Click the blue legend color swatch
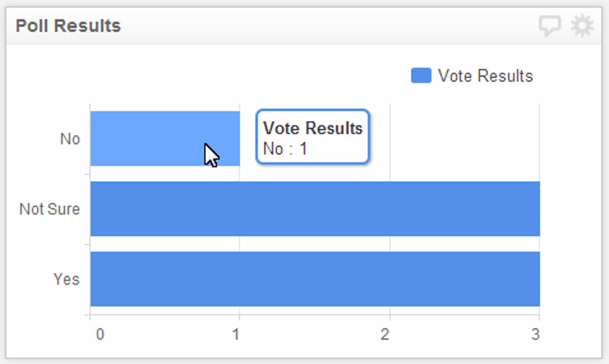The height and width of the screenshot is (364, 609). pyautogui.click(x=421, y=75)
